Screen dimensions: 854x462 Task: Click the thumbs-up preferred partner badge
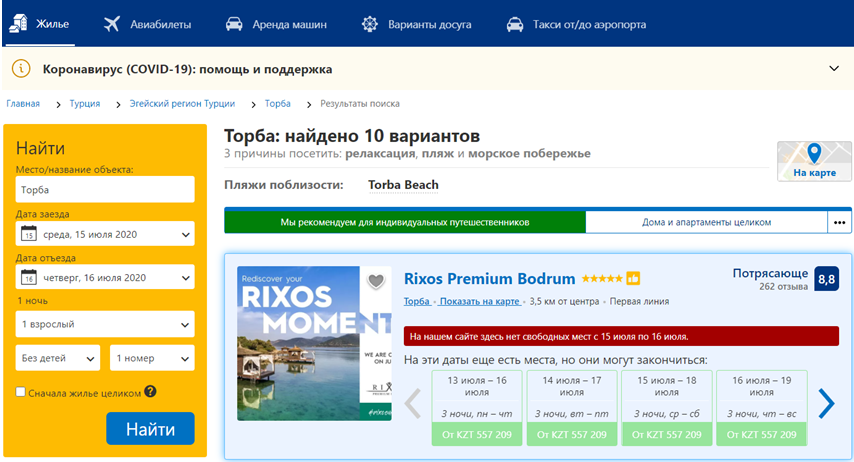633,278
